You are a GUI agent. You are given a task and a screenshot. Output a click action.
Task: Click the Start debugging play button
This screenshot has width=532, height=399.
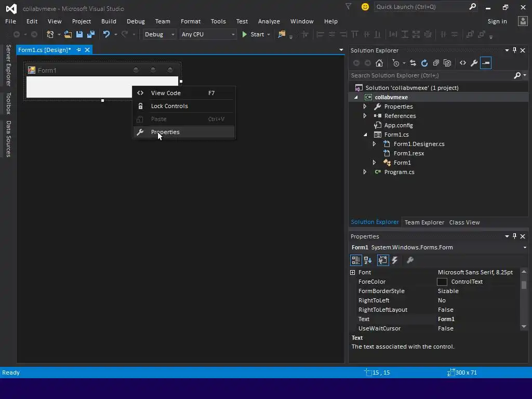coord(244,34)
